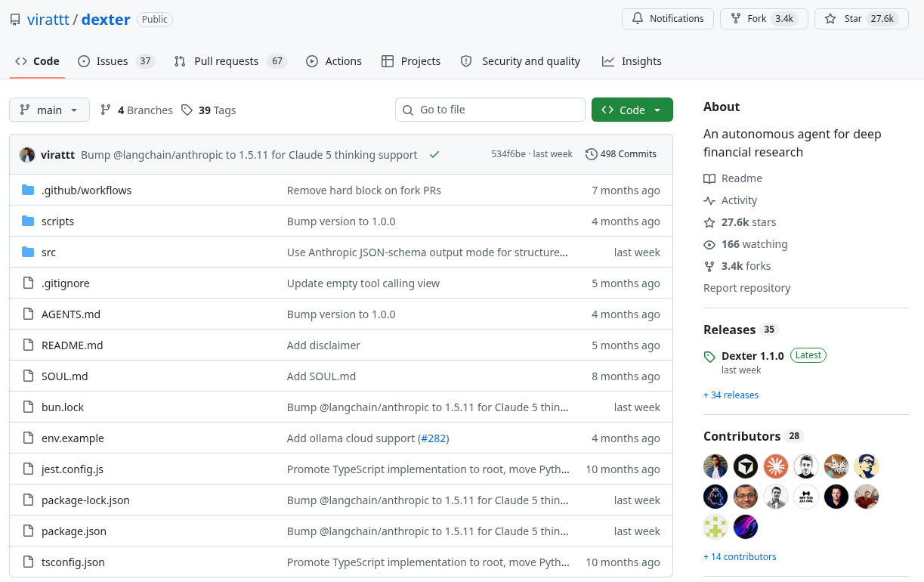This screenshot has width=924, height=582.
Task: Click the src folder icon
Action: [28, 252]
